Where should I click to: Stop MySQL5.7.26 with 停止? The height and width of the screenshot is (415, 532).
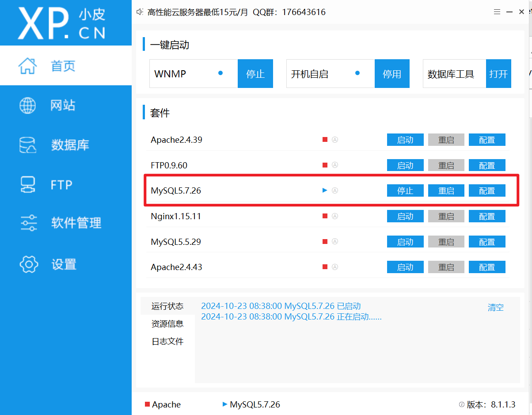(405, 190)
